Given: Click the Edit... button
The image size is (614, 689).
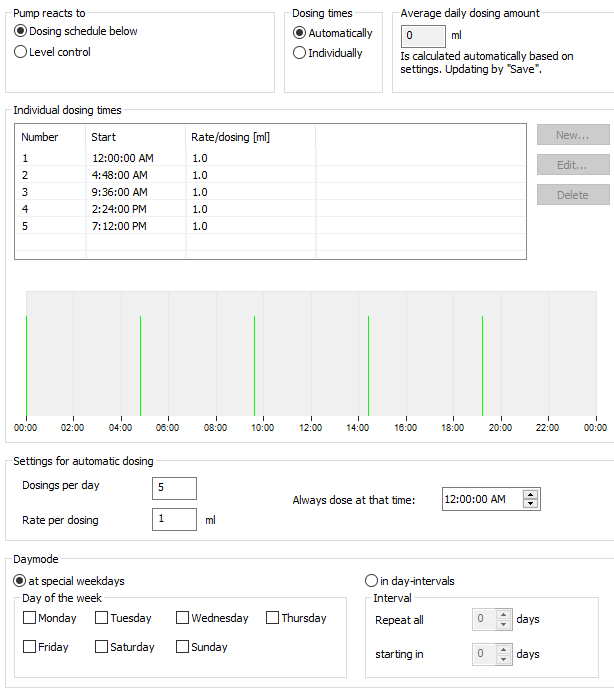Looking at the screenshot, I should pos(573,165).
